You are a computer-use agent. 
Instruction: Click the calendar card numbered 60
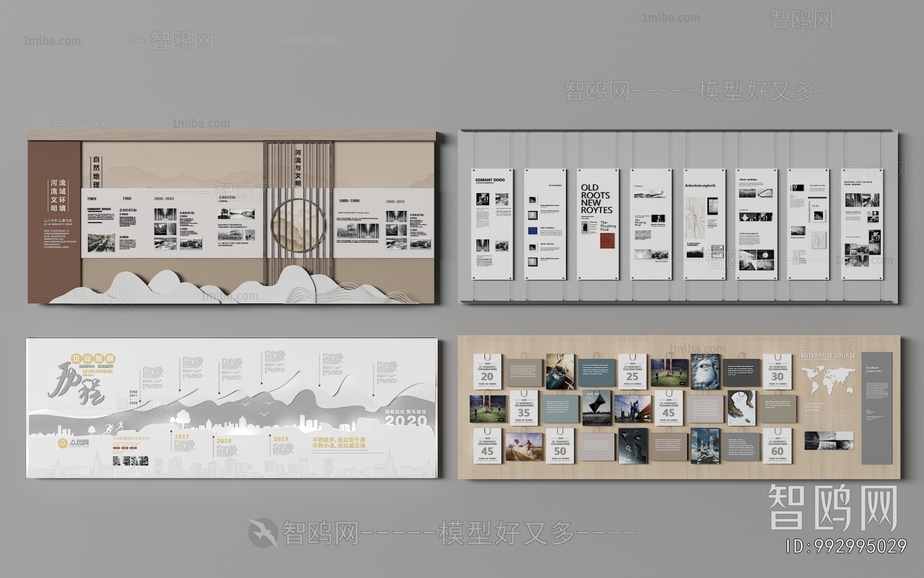777,446
